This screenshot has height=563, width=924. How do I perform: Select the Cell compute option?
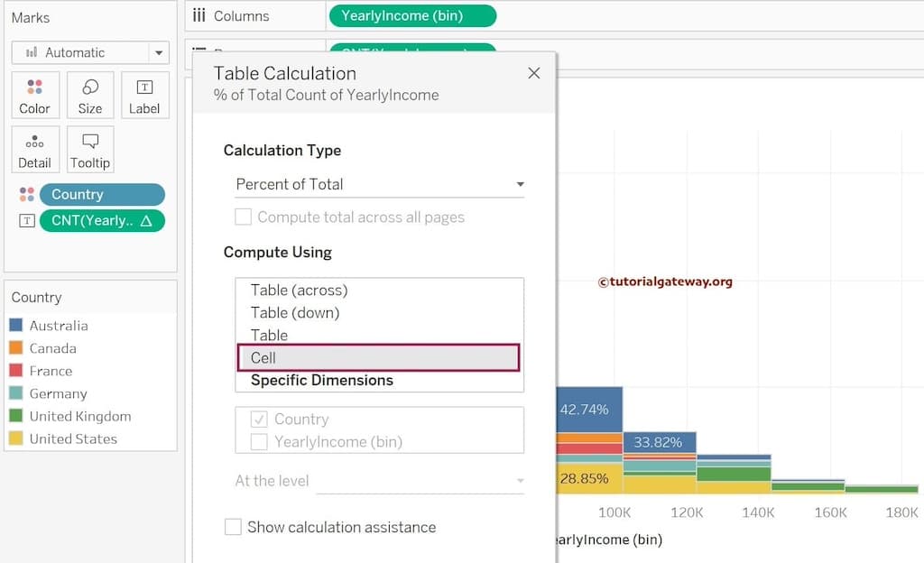click(379, 357)
